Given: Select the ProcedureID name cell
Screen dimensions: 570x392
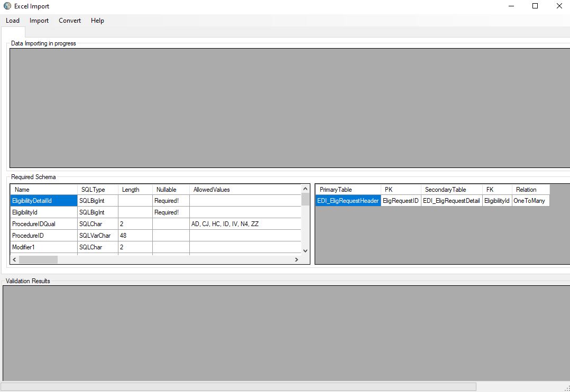Looking at the screenshot, I should (x=43, y=236).
